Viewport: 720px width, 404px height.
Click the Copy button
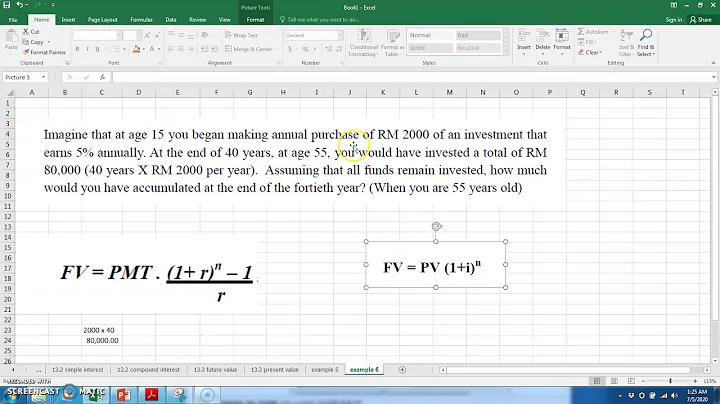33,42
